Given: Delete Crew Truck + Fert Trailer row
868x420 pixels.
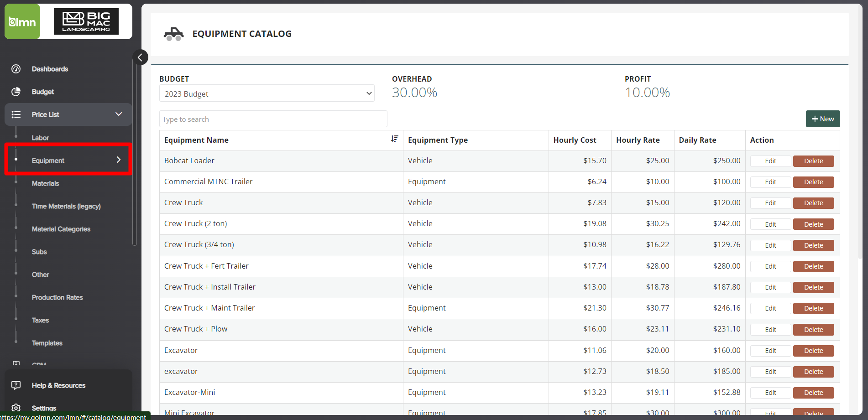Looking at the screenshot, I should (x=813, y=266).
